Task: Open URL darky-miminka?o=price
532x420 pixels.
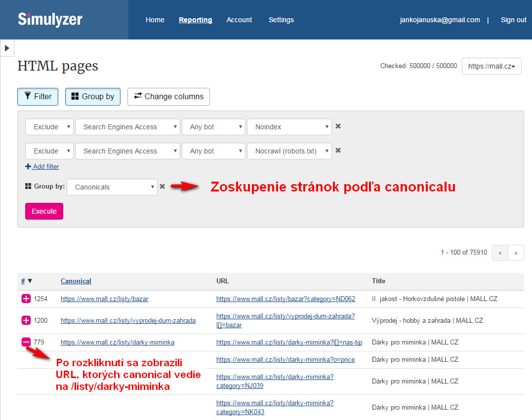Action: click(286, 360)
